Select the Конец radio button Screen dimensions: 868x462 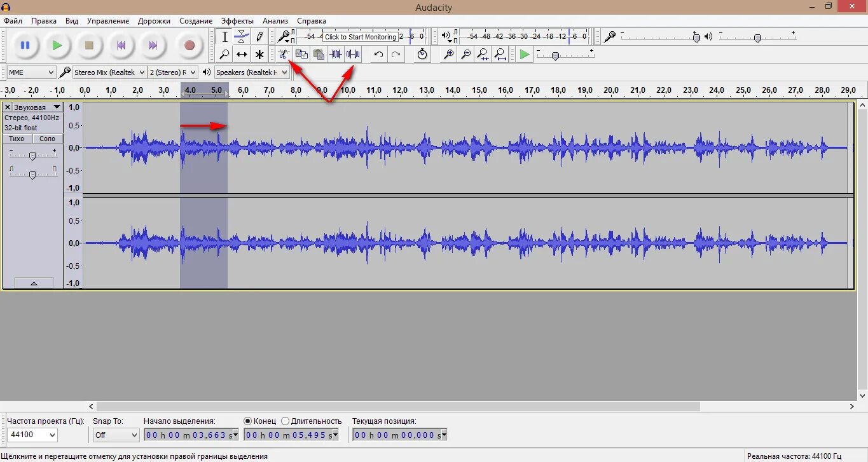point(260,421)
